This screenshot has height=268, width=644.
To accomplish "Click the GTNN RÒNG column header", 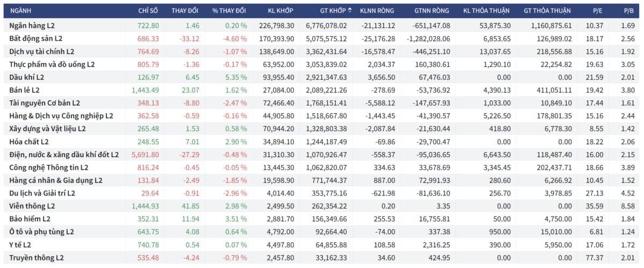I will click(x=432, y=10).
